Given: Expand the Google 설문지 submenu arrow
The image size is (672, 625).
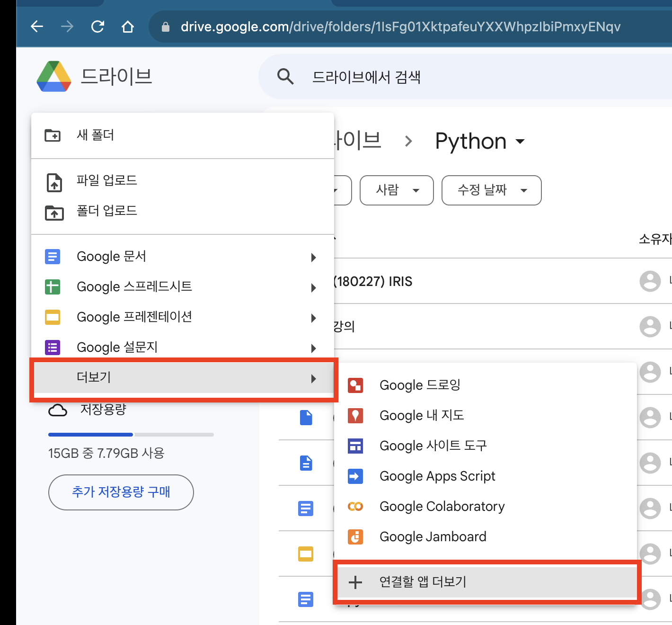Looking at the screenshot, I should (x=313, y=348).
